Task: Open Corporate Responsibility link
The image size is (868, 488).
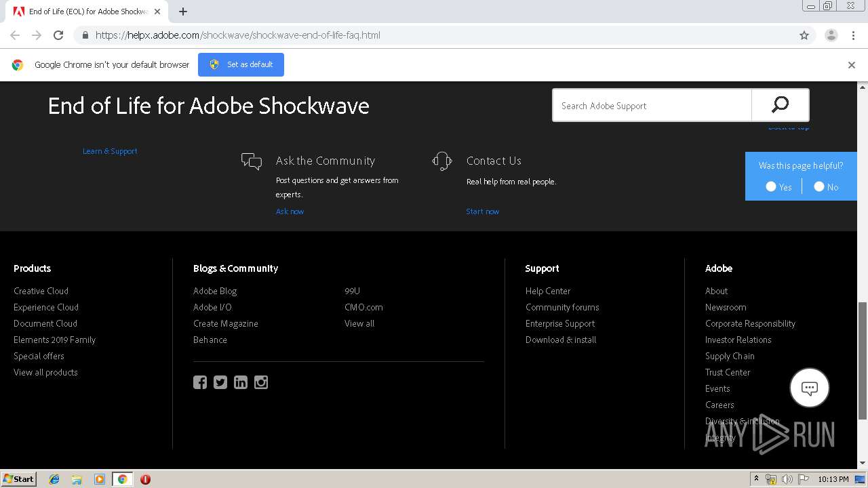Action: click(750, 323)
